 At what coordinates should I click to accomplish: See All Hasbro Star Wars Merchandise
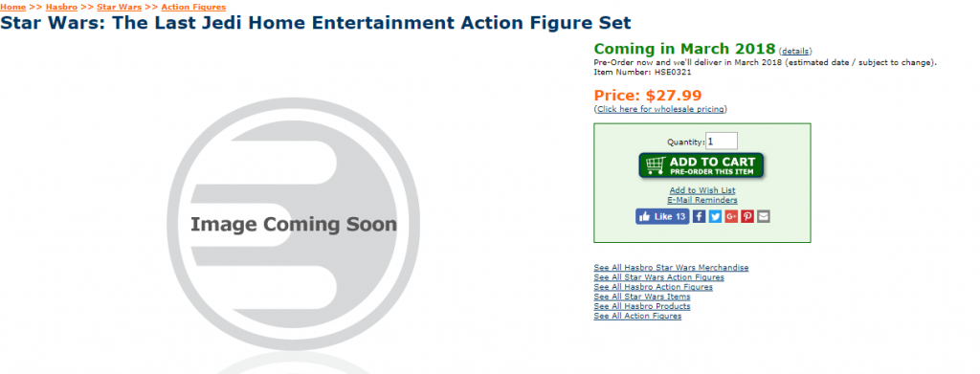pyautogui.click(x=671, y=268)
